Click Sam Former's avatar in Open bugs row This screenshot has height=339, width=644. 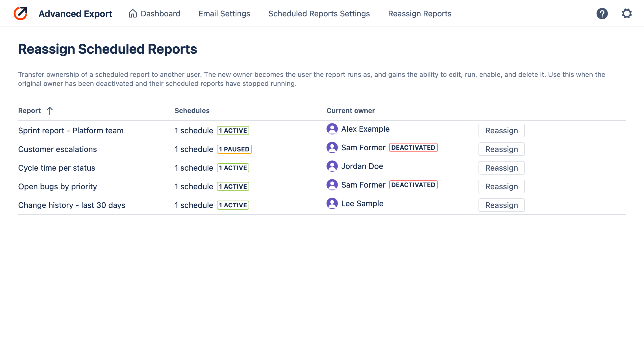[332, 185]
